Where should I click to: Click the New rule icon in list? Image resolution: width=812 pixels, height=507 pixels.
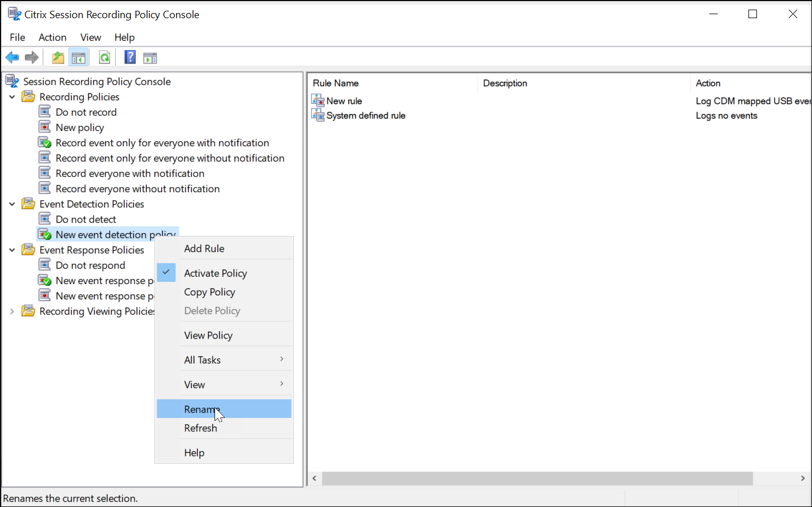click(x=318, y=101)
